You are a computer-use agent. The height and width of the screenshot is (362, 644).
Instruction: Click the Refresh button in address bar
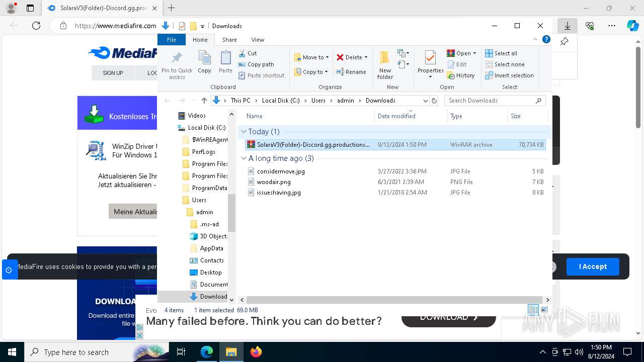point(434,101)
